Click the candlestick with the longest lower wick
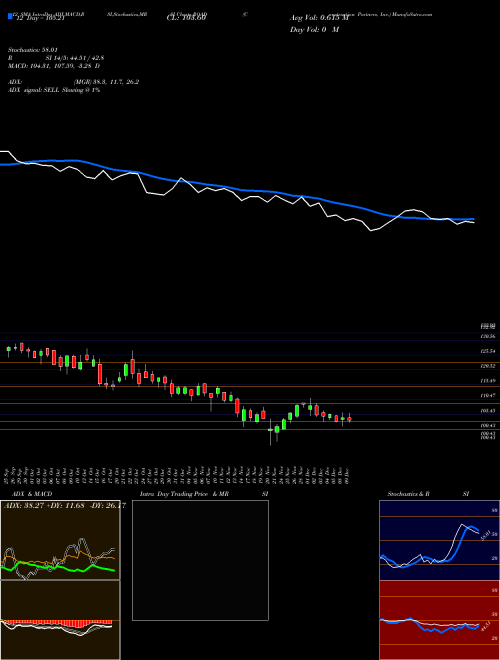500x660 pixels. click(x=270, y=431)
